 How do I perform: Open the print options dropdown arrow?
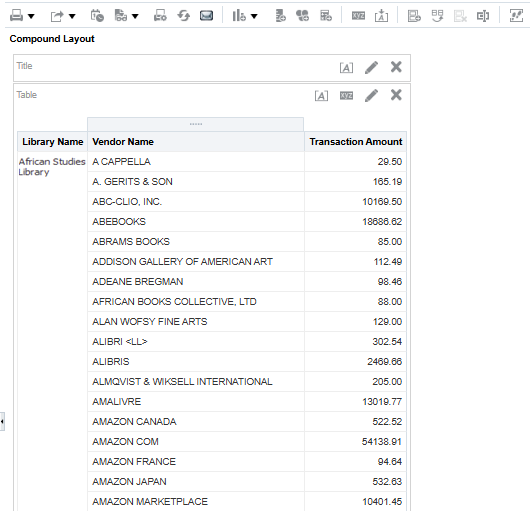[x=31, y=16]
